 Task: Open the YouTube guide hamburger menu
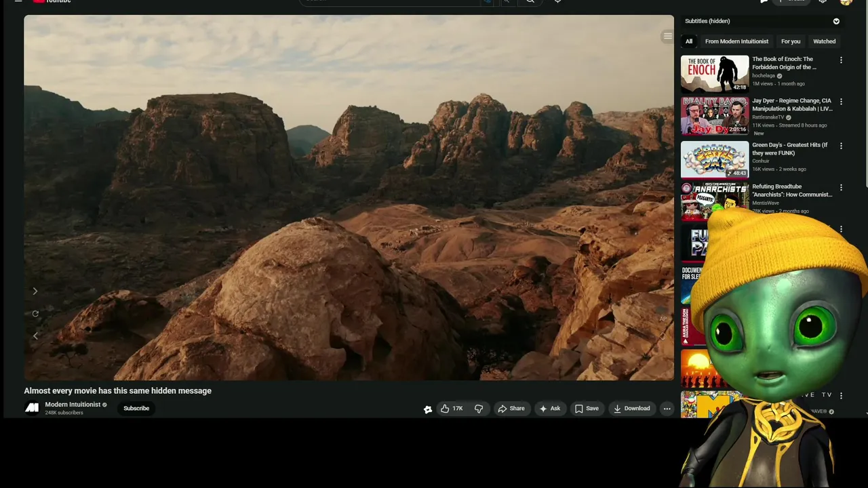tap(18, 1)
